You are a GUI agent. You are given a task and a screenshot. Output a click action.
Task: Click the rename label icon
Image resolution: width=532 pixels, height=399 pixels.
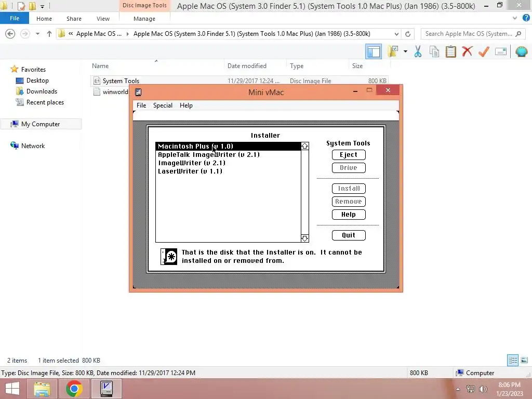(500, 51)
